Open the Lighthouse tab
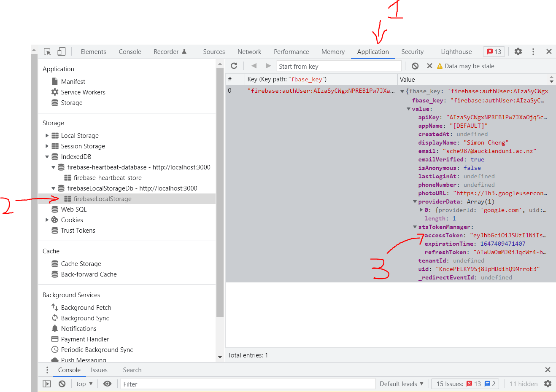The height and width of the screenshot is (392, 556). point(456,52)
